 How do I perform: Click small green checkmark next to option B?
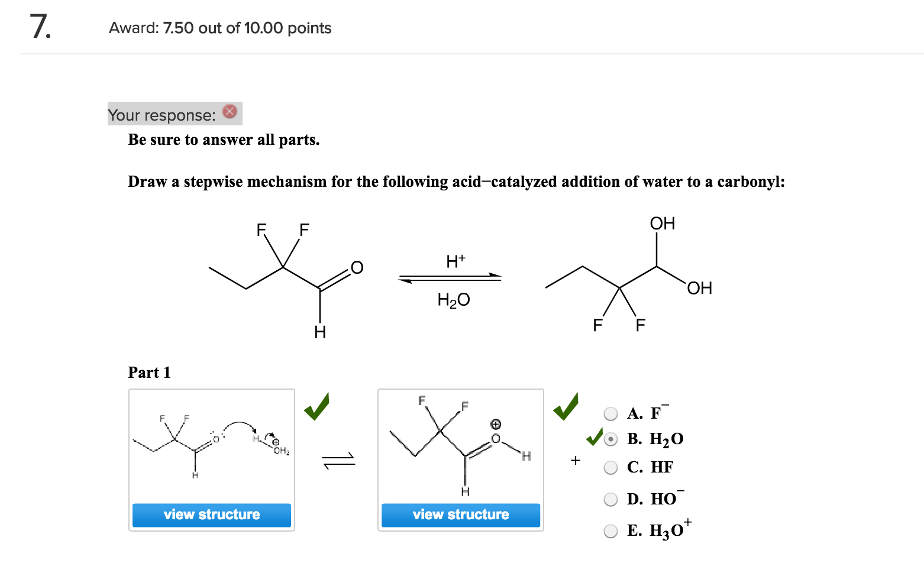click(593, 438)
